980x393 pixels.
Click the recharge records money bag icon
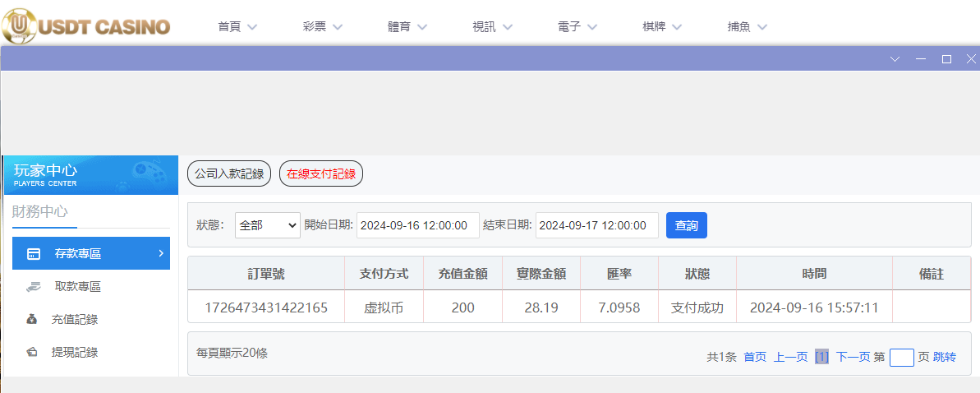(x=32, y=320)
